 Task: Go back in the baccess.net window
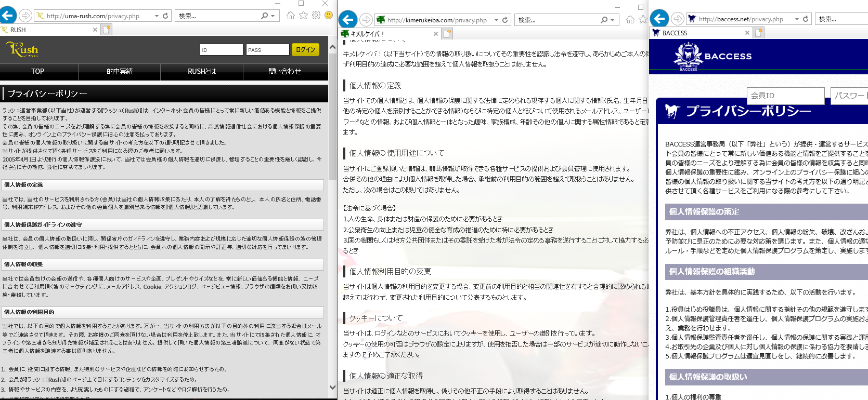coord(659,19)
